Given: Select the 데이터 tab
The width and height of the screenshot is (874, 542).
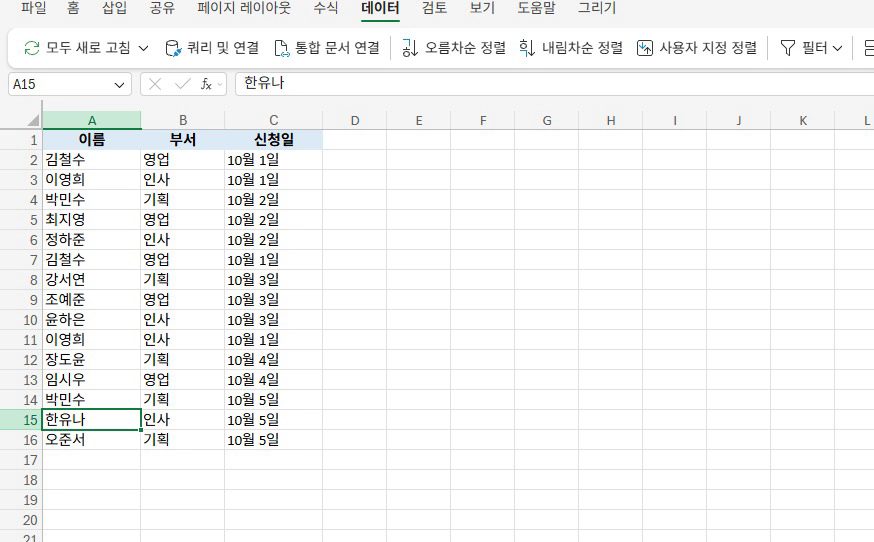Looking at the screenshot, I should point(380,8).
